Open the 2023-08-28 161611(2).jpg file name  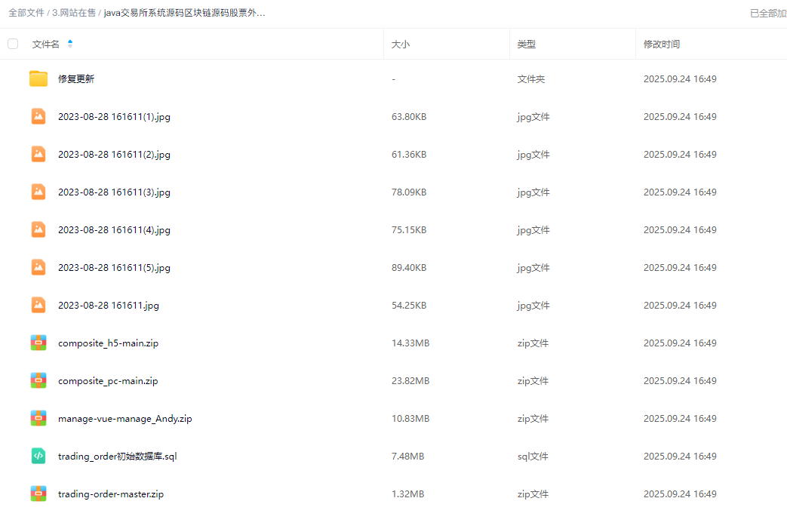point(114,155)
